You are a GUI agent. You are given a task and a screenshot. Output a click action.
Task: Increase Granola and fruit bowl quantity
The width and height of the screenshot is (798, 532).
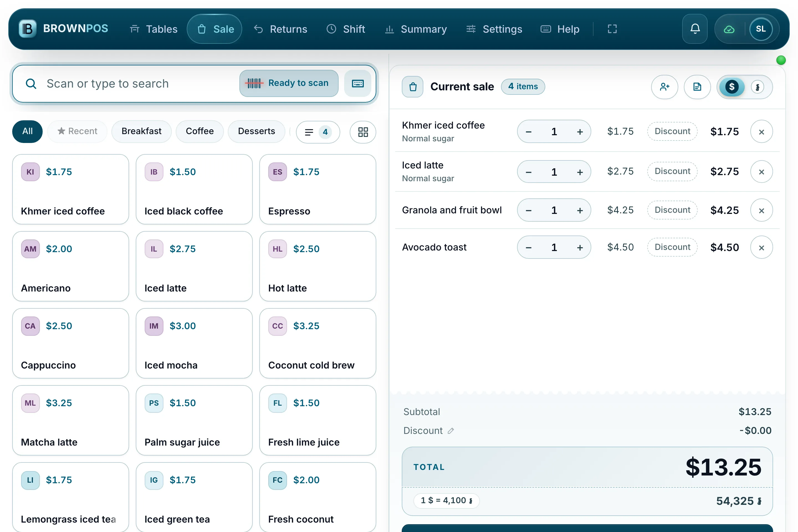(579, 210)
